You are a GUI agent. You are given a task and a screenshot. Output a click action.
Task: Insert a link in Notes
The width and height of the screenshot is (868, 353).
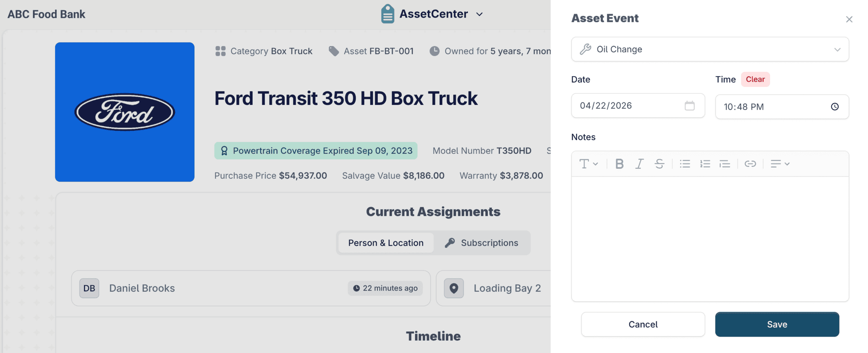(750, 164)
